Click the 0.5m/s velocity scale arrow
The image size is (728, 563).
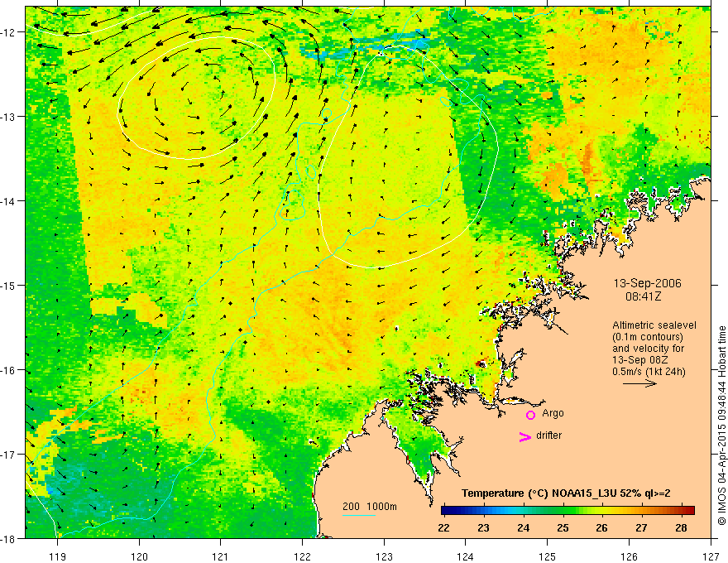click(639, 383)
